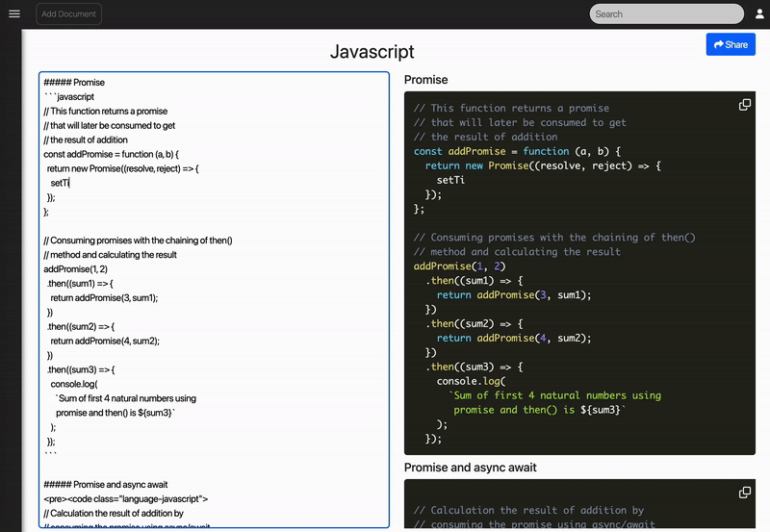Click the 'const addPromise = function (a, b) {' editor line

tap(111, 154)
